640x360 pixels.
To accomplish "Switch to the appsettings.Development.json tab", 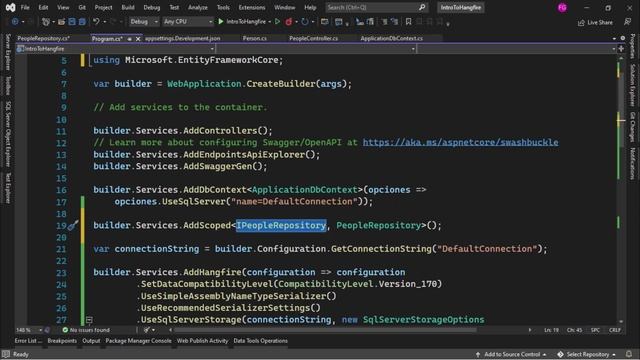I will click(x=182, y=38).
